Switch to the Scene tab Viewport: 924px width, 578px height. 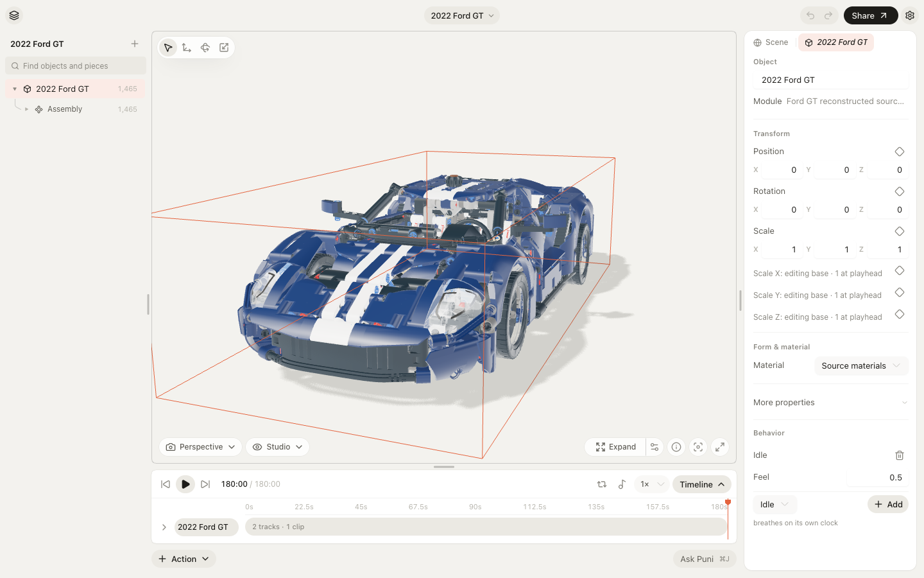[x=771, y=42]
